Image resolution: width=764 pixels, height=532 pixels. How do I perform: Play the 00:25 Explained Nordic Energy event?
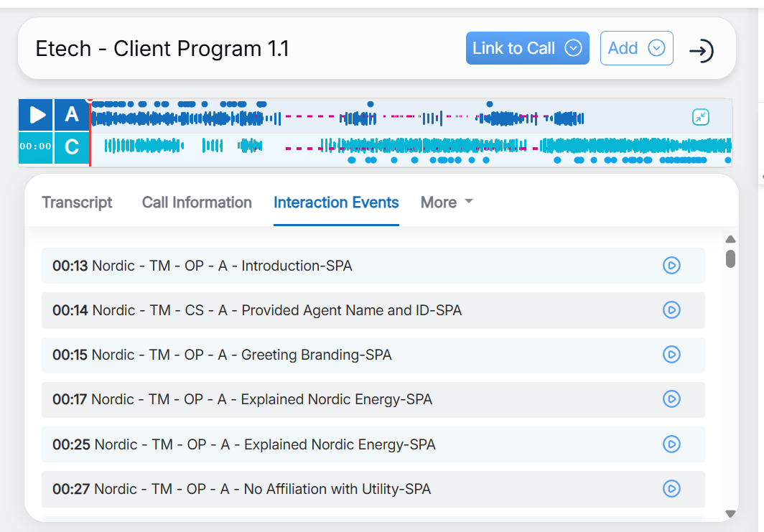[x=671, y=444]
